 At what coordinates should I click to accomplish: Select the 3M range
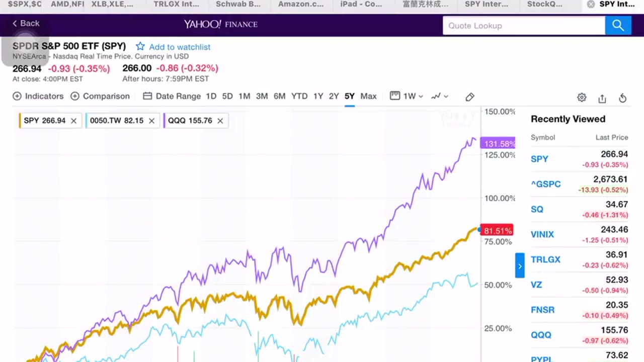[262, 96]
